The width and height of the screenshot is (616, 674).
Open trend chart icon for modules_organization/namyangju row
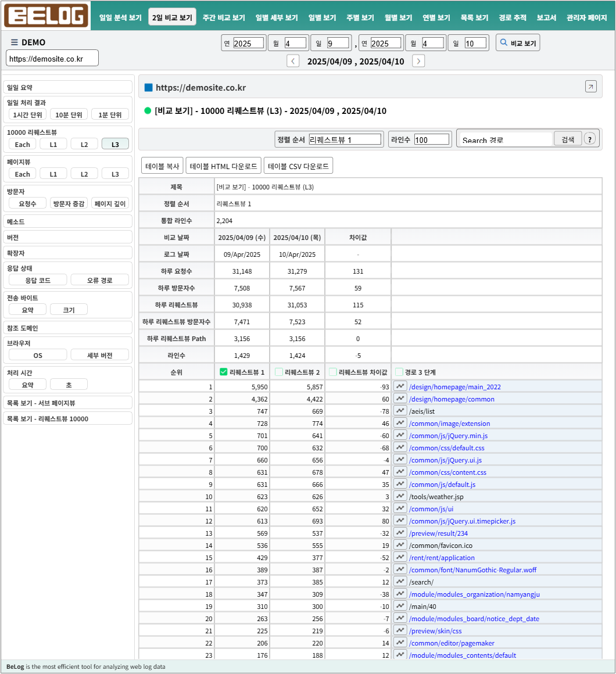(400, 594)
